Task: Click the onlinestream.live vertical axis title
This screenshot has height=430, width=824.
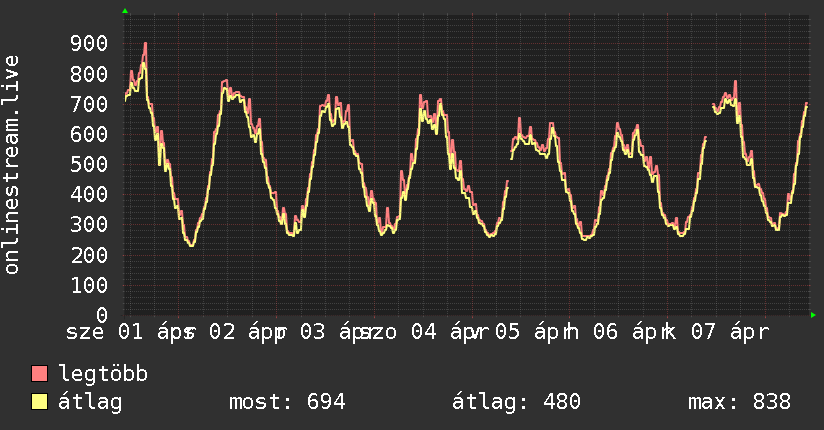Action: tap(13, 165)
